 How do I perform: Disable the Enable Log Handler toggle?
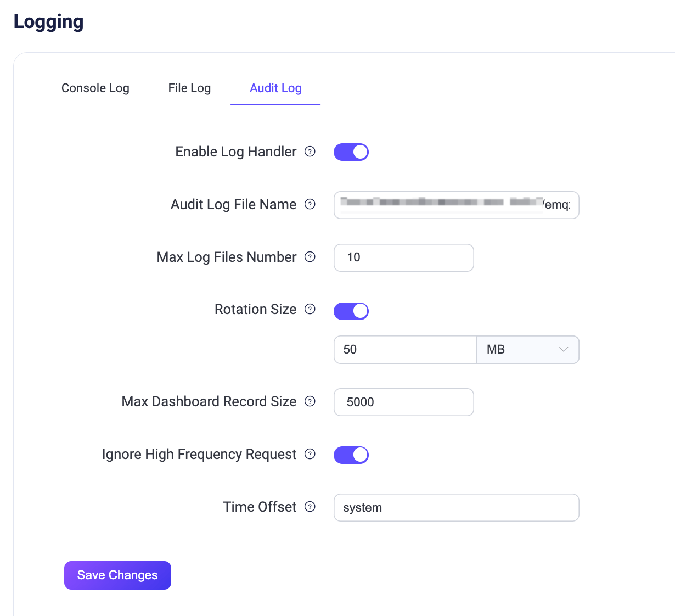[x=351, y=152]
